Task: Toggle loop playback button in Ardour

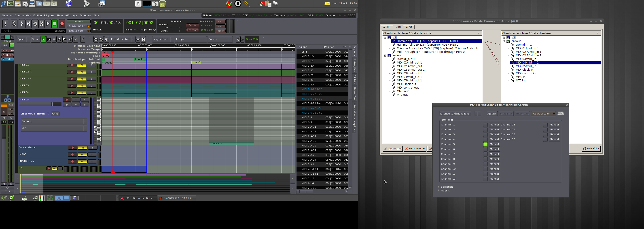Action: tap(35, 24)
